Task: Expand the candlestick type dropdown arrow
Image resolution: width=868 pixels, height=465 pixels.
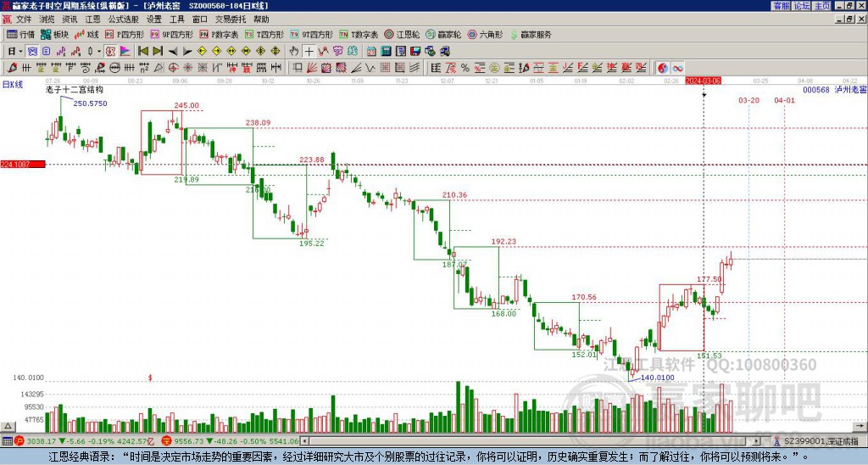Action: 99,52
